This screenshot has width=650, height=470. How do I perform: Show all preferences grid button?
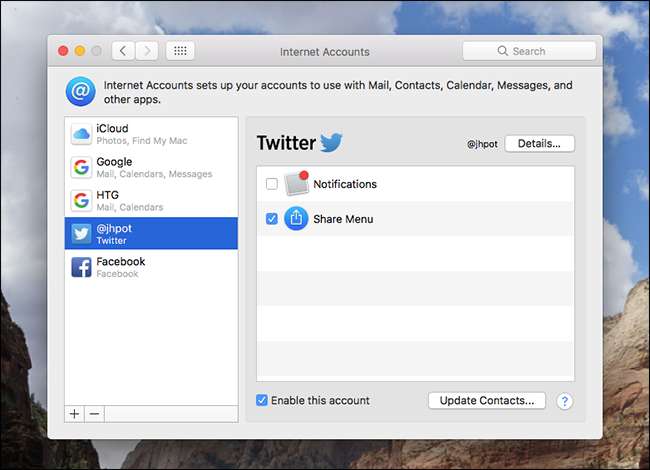point(180,51)
